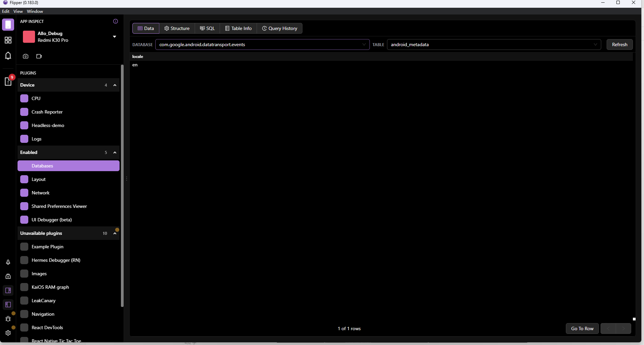Image resolution: width=644 pixels, height=345 pixels.
Task: Open the Network plugin
Action: tap(69, 193)
